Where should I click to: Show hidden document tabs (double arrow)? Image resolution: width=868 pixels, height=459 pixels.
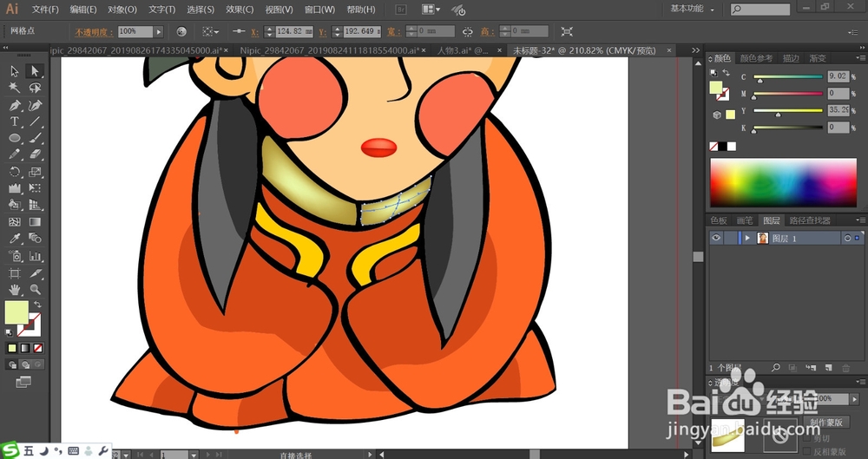tap(696, 50)
